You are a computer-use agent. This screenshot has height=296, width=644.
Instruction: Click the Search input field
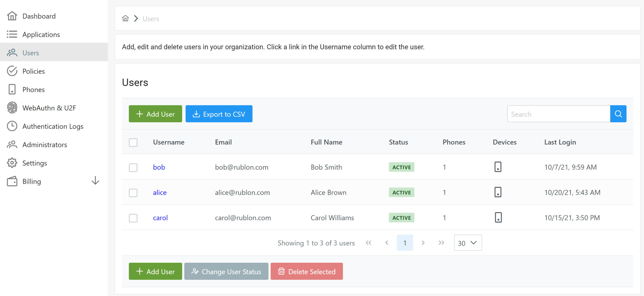click(x=558, y=114)
